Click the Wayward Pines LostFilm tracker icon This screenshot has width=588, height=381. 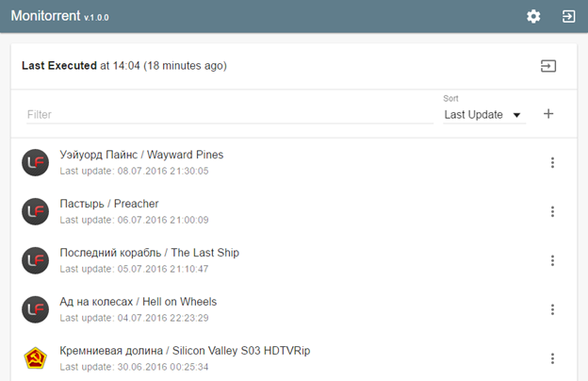click(35, 162)
